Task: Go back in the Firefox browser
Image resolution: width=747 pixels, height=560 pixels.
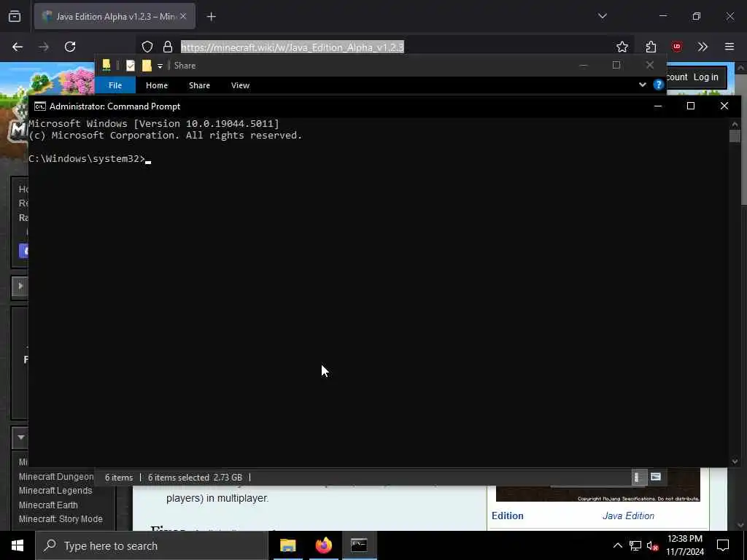Action: point(18,47)
